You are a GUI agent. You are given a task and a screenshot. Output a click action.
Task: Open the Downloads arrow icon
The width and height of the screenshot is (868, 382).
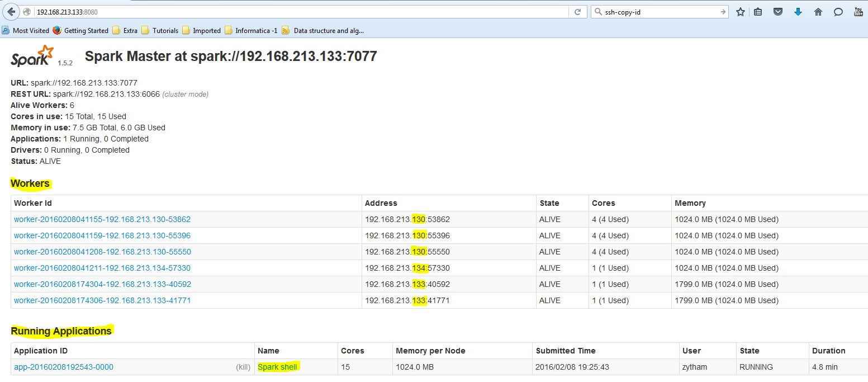pos(798,11)
